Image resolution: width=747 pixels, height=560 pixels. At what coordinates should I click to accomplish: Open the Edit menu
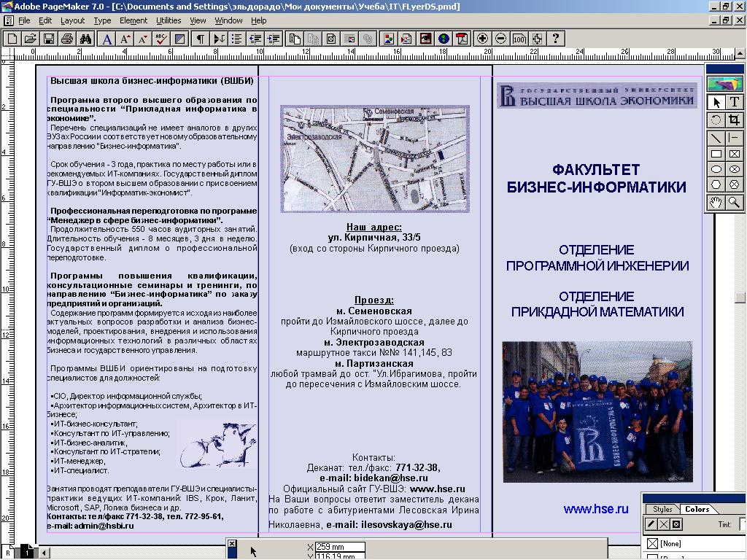click(x=45, y=20)
